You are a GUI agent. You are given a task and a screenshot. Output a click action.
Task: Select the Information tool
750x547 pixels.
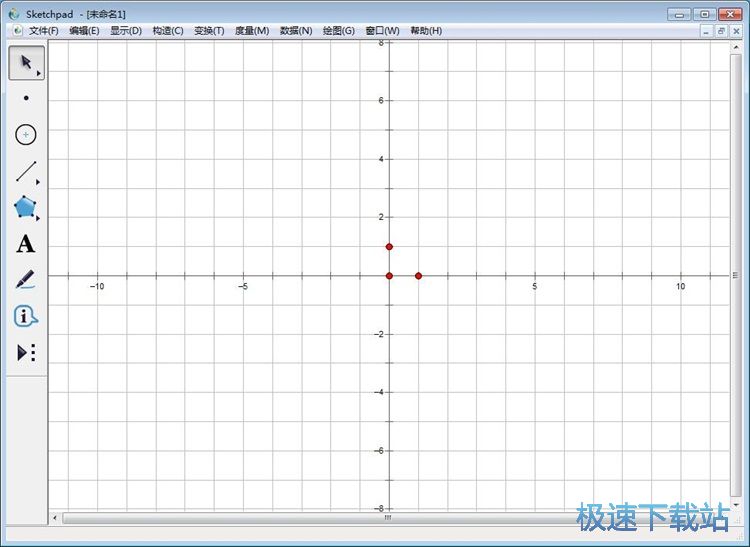click(25, 316)
